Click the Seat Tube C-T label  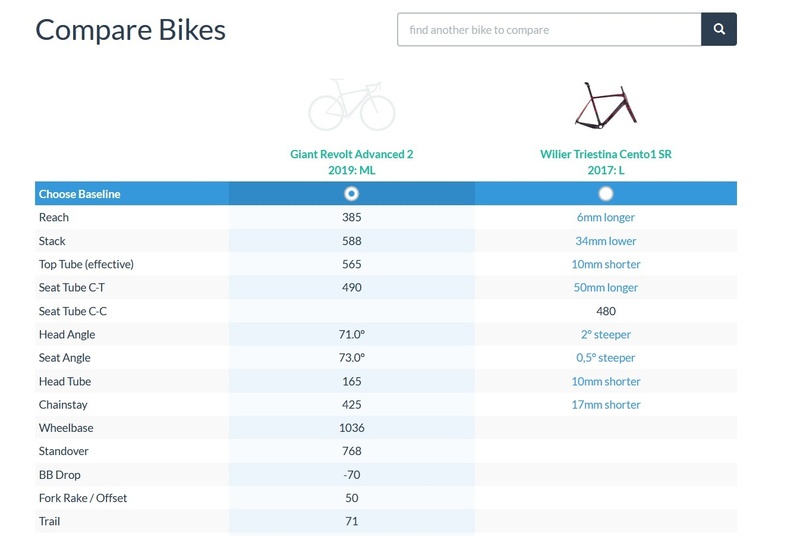(72, 288)
